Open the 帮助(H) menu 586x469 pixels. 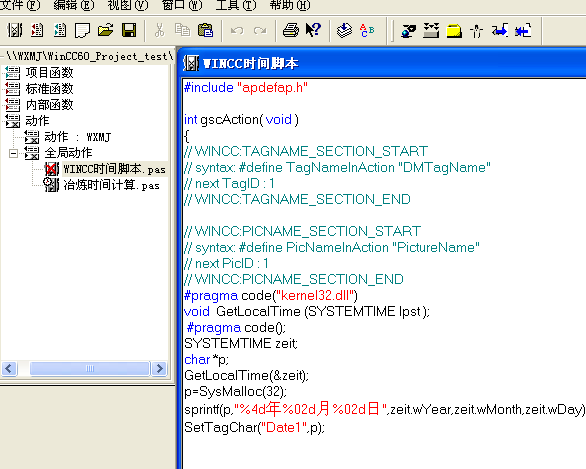point(290,5)
